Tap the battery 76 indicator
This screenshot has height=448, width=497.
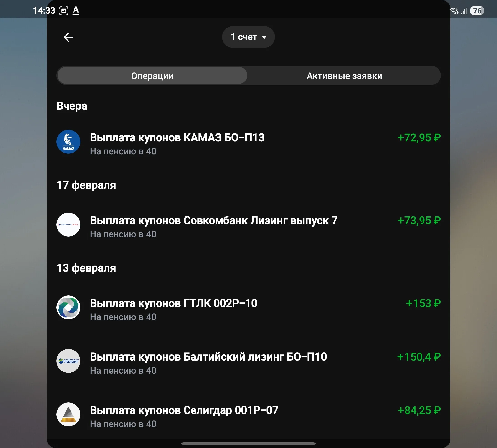click(x=477, y=11)
